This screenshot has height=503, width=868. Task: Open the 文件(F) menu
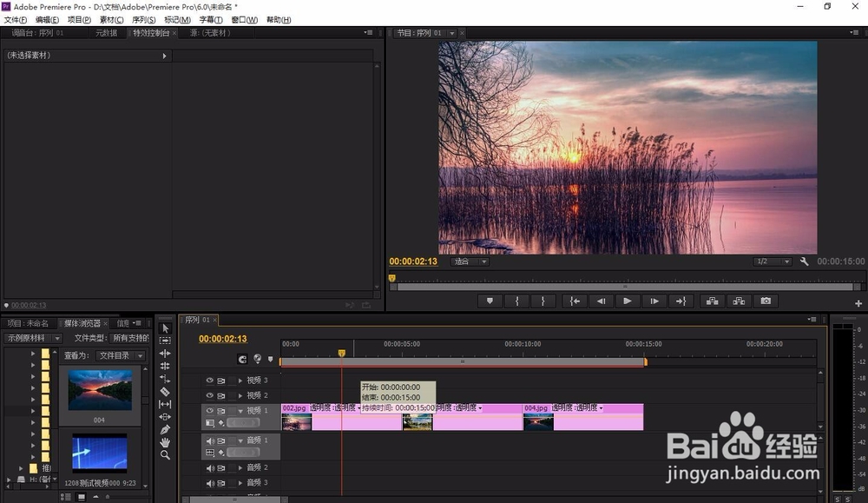click(16, 20)
